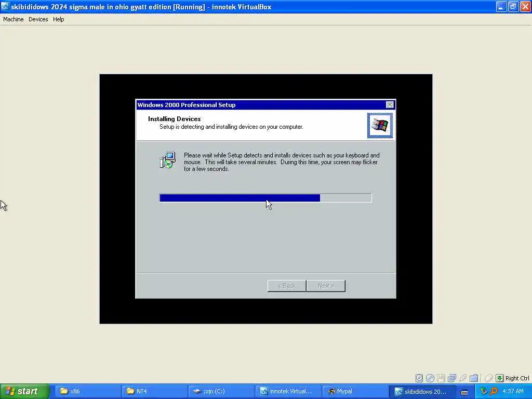532x399 pixels.
Task: Click the 4:37 AM system clock
Action: tap(513, 391)
